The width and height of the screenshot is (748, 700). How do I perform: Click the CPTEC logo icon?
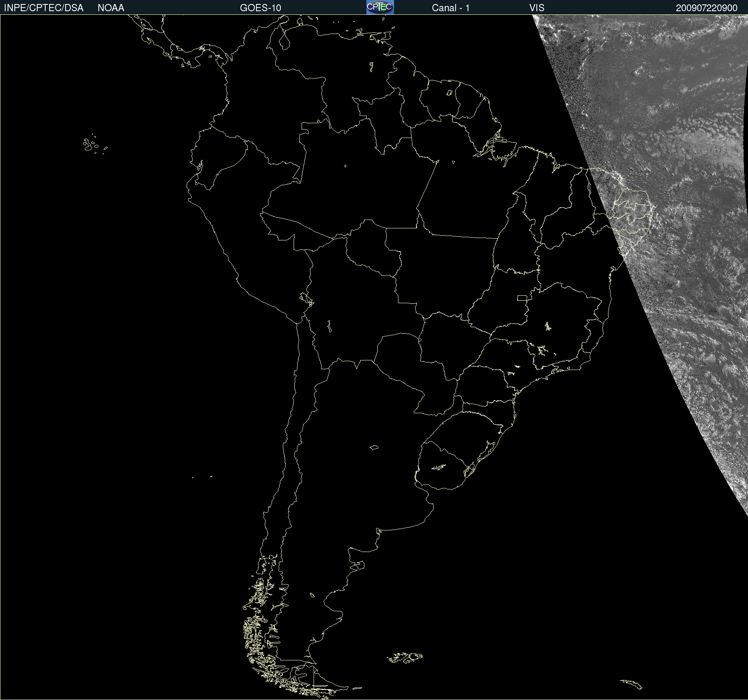(x=380, y=7)
